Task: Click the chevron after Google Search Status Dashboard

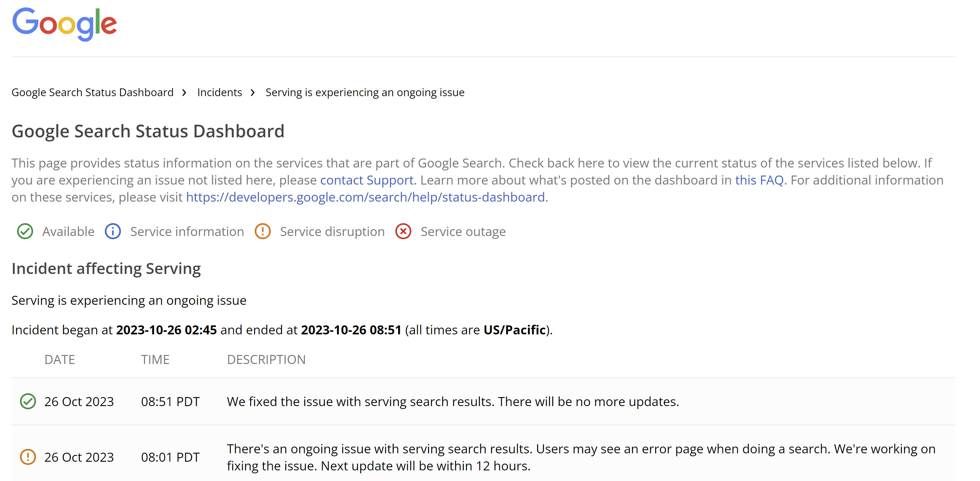Action: 185,92
